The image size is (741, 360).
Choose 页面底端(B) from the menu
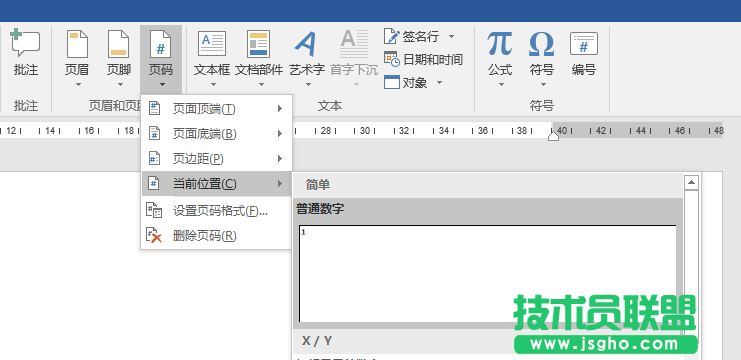(216, 134)
